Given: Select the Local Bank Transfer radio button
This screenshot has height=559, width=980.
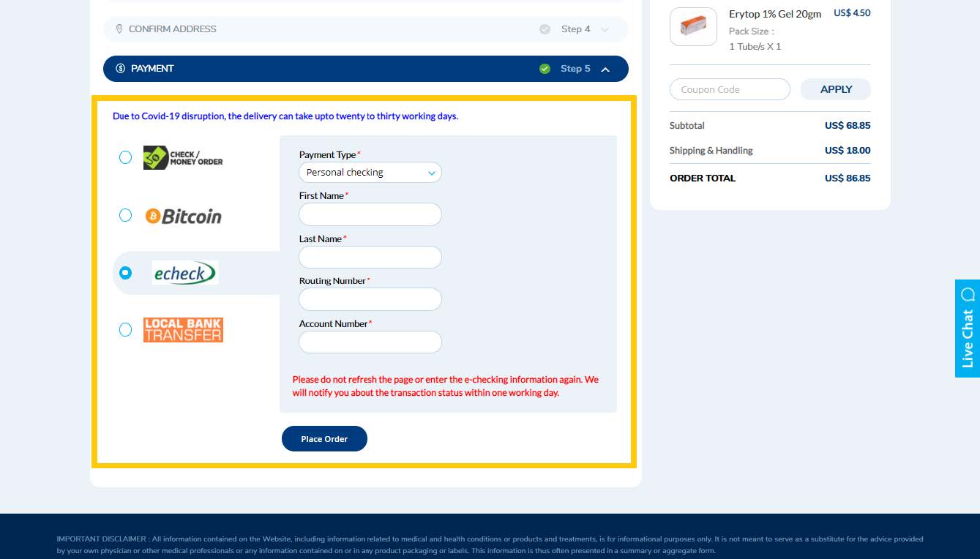Looking at the screenshot, I should 125,330.
